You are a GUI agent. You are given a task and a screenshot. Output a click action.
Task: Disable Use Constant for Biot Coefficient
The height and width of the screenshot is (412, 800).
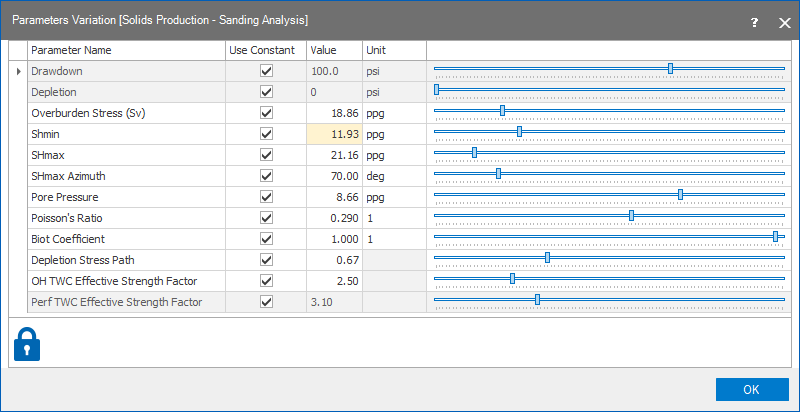266,239
